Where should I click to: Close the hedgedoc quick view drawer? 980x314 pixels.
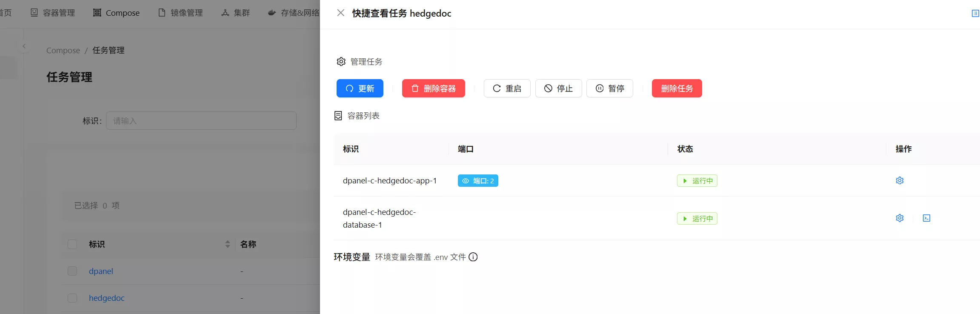point(340,13)
